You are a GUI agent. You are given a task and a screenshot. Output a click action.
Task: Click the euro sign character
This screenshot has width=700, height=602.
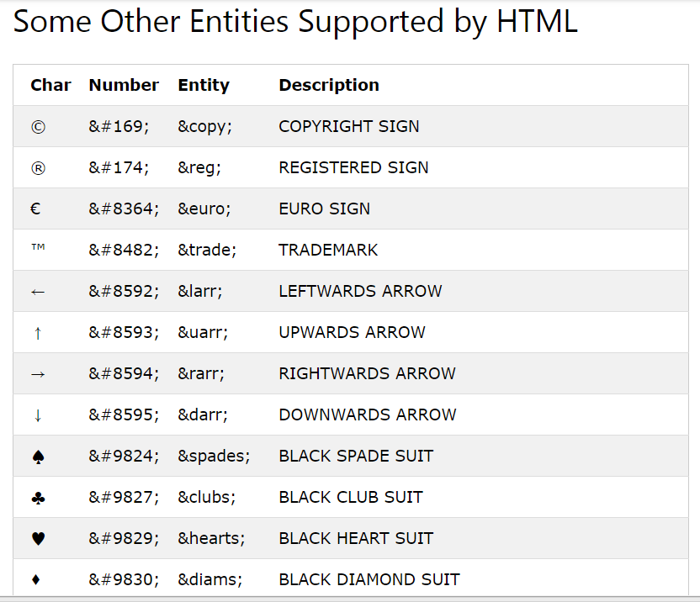[35, 209]
